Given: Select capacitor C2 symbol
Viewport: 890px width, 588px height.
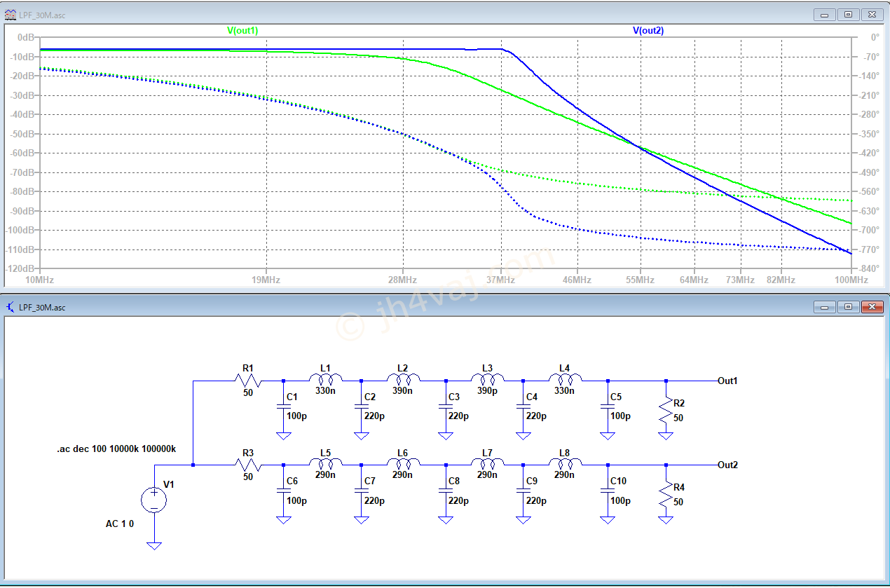Looking at the screenshot, I should tap(362, 407).
